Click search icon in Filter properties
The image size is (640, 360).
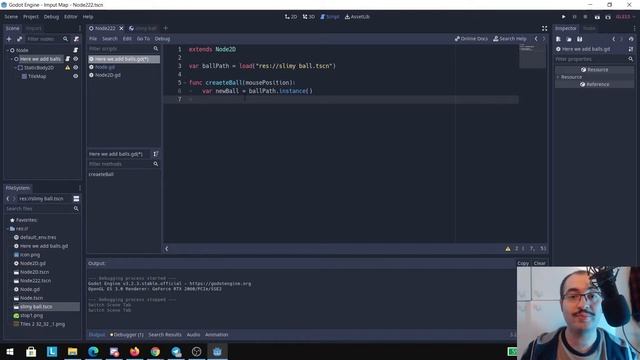631,59
